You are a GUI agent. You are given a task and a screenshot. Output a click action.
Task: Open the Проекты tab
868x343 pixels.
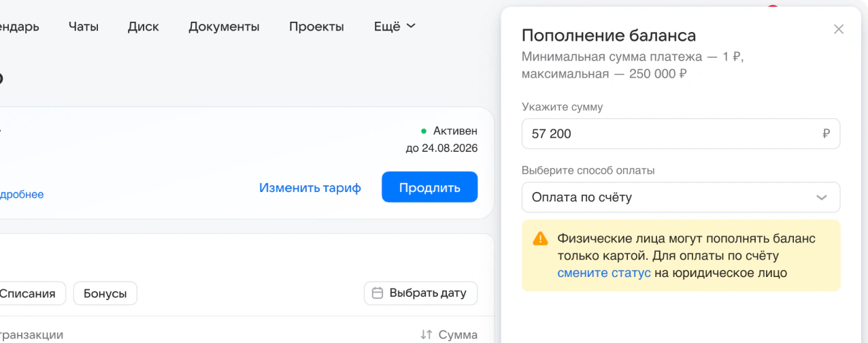click(316, 27)
